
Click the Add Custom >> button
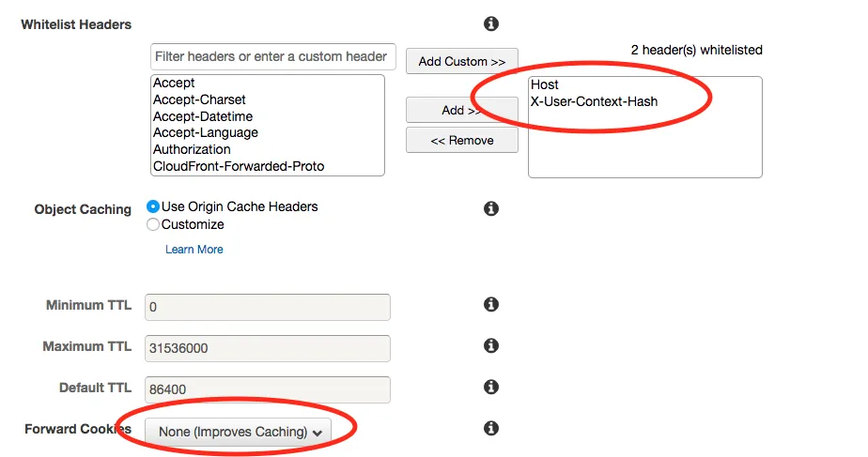point(461,61)
